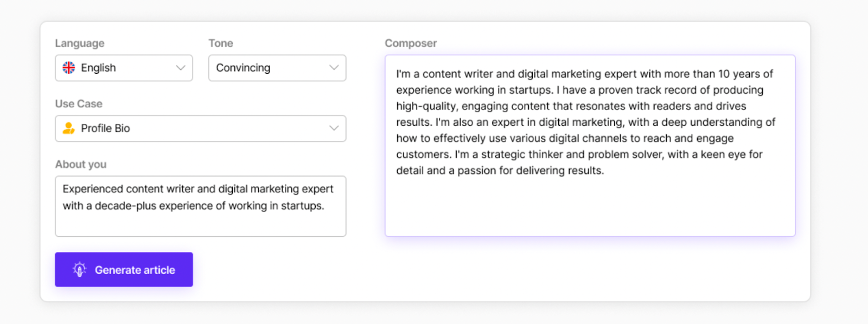Open the Profile Bio use case selector

(105, 128)
